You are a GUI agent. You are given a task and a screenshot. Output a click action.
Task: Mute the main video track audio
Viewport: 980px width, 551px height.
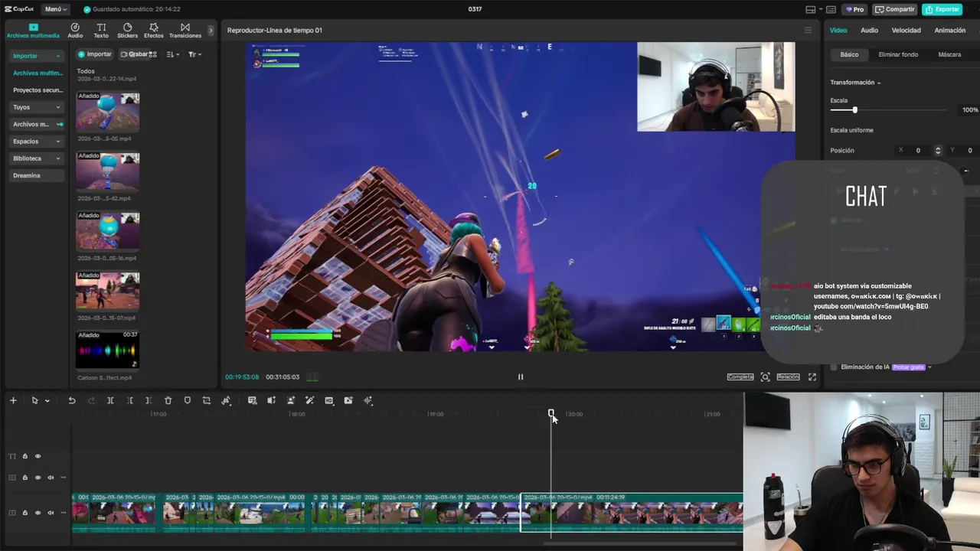point(51,513)
